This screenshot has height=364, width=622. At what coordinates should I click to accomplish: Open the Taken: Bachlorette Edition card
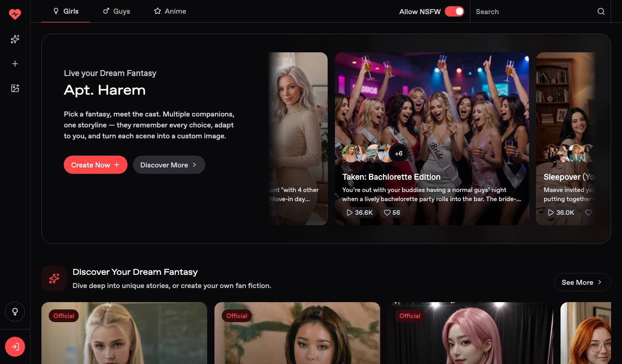coord(432,139)
